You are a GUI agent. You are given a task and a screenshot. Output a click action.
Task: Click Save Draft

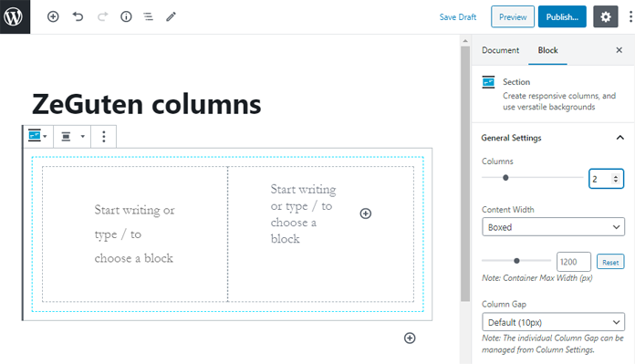click(458, 17)
